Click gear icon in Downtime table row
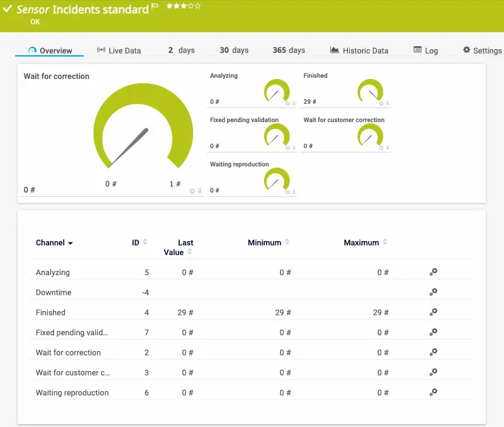The height and width of the screenshot is (427, 504). coord(433,292)
